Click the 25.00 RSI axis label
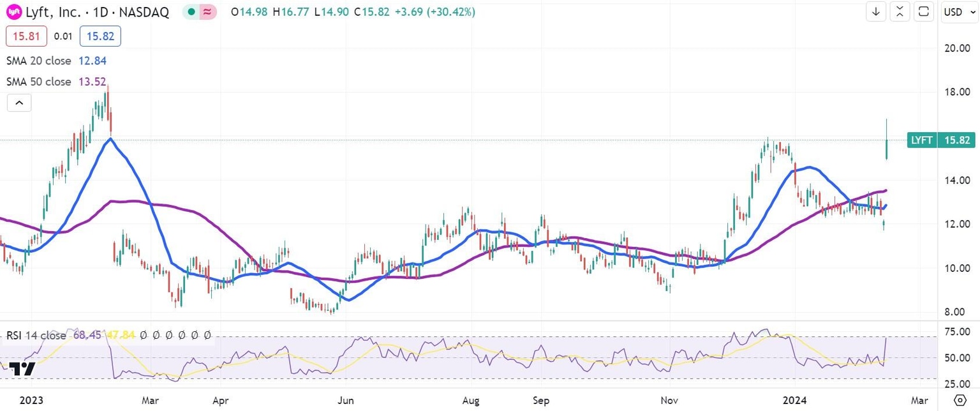 957,384
